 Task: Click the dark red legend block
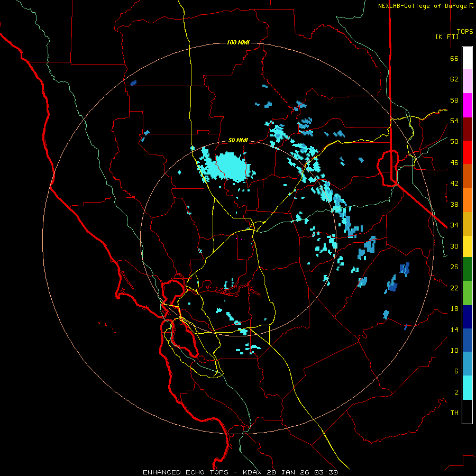(x=467, y=130)
